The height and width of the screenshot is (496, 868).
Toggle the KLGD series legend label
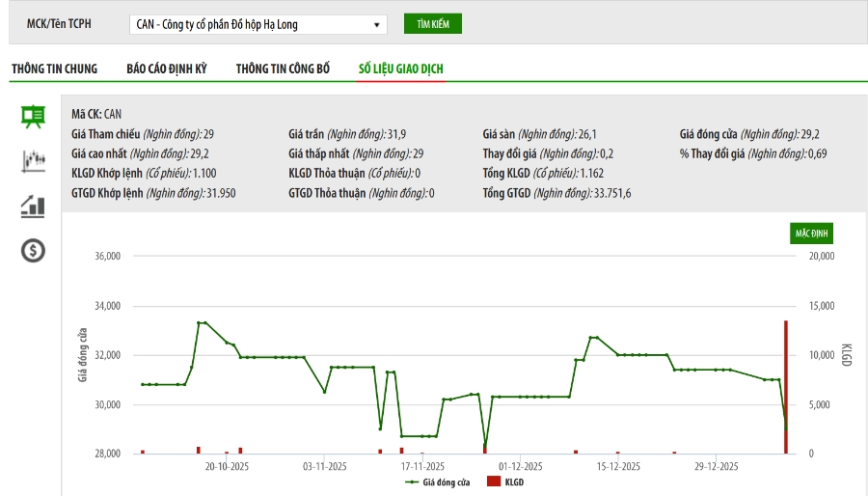514,481
